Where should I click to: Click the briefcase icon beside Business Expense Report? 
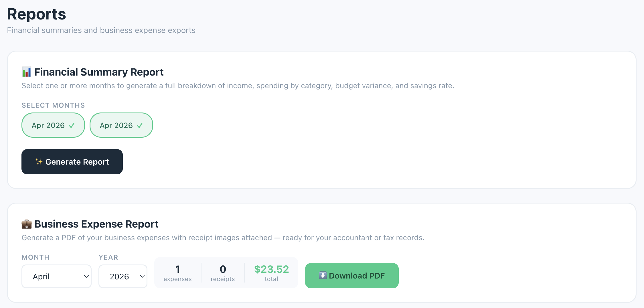click(x=27, y=224)
